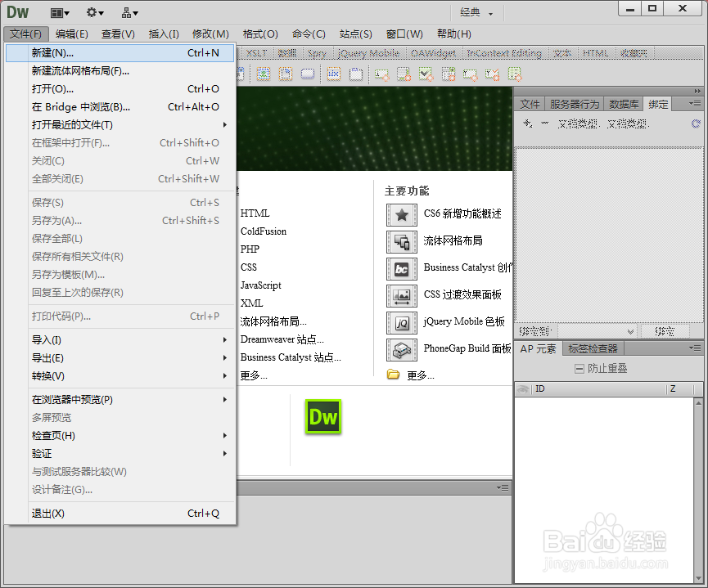The height and width of the screenshot is (588, 708).
Task: Switch to the 标签检查器 tab
Action: tap(593, 348)
